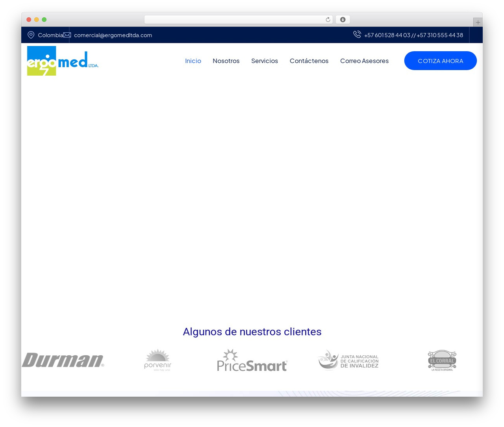This screenshot has height=427, width=504.
Task: Add a new browser tab with plus
Action: [x=478, y=22]
